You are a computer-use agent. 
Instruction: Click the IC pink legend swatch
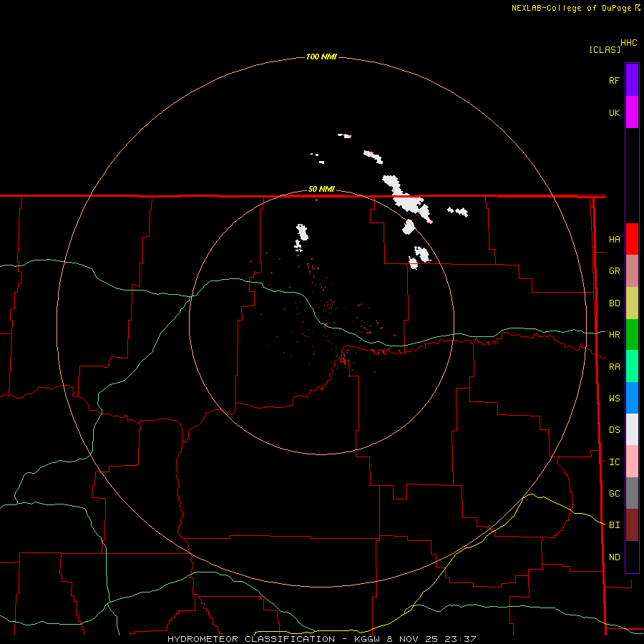pos(632,462)
